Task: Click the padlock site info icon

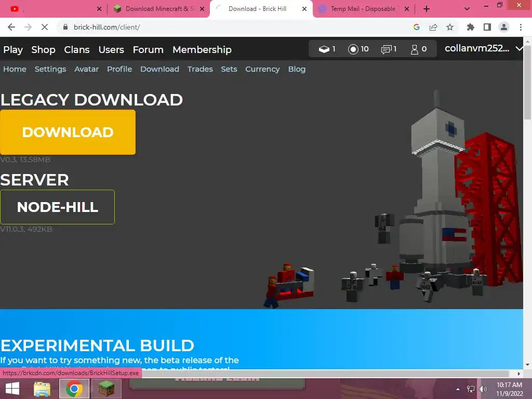Action: point(65,27)
